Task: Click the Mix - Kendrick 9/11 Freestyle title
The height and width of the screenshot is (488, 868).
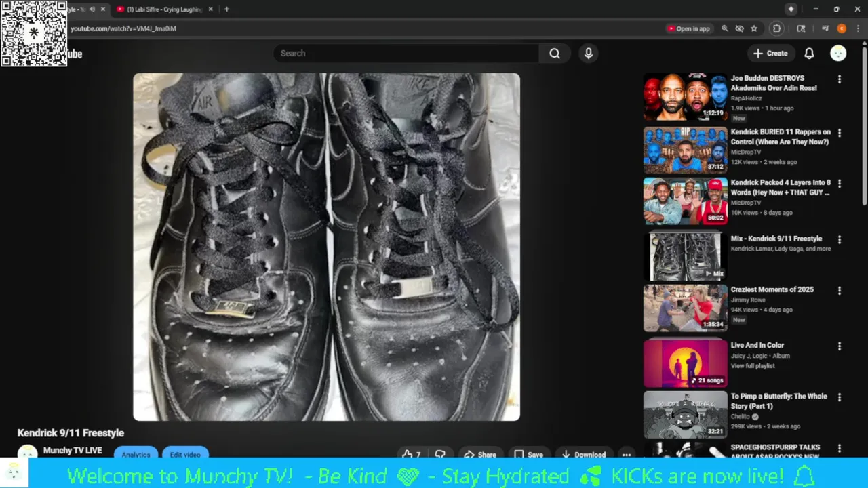Action: tap(776, 239)
